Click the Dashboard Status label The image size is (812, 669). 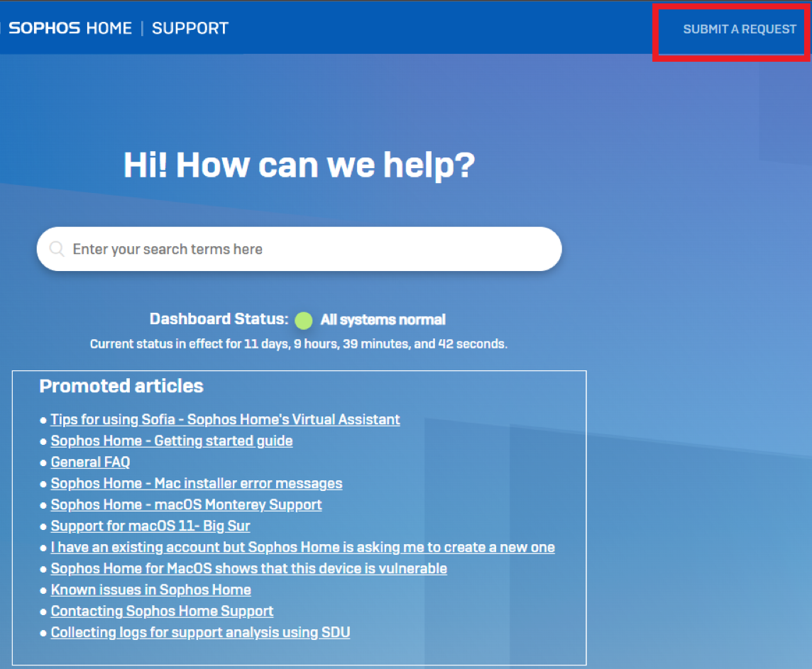click(x=219, y=319)
